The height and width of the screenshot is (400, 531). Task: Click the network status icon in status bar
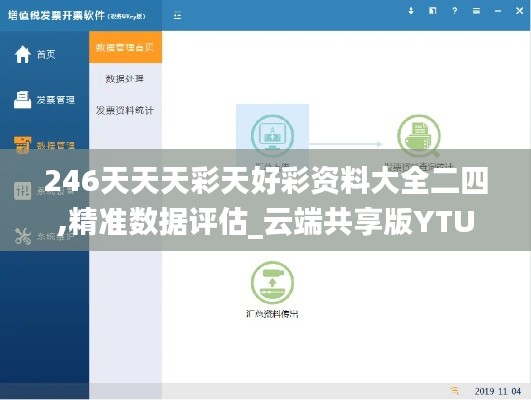pyautogui.click(x=455, y=391)
